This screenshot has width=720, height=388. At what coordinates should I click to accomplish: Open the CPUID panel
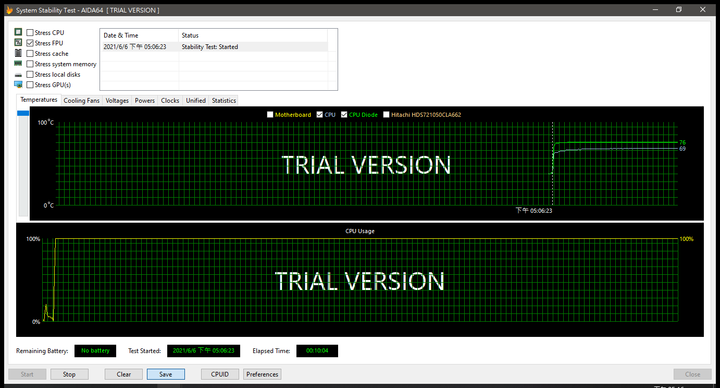pos(220,374)
